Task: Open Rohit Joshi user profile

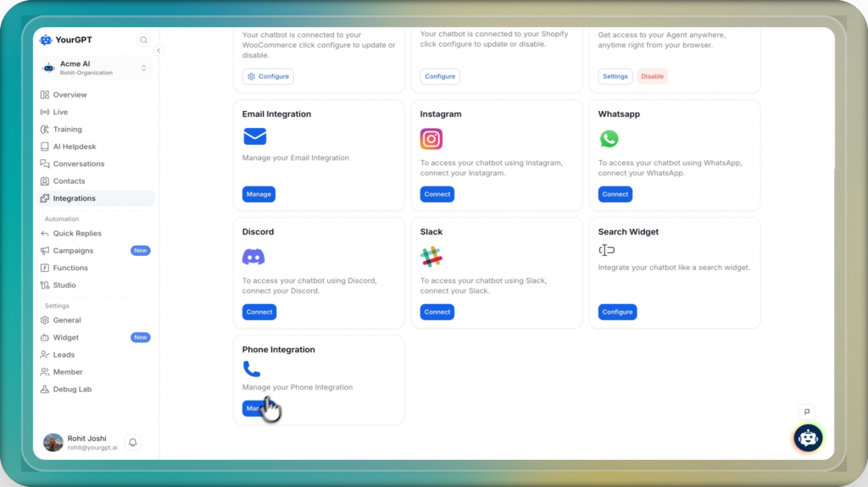Action: [x=81, y=442]
